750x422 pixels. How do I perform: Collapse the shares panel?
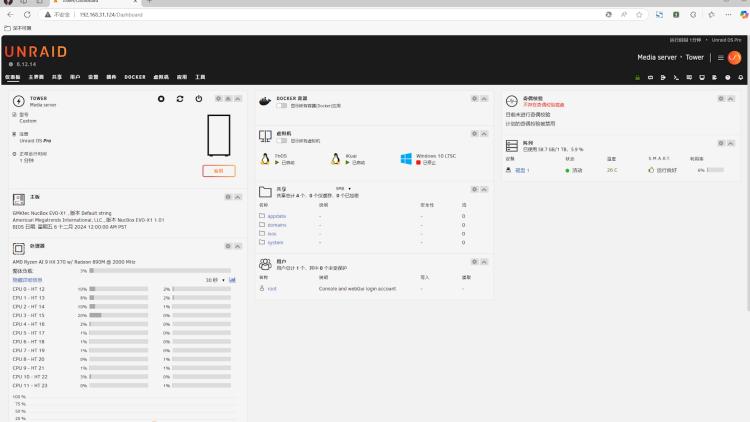[484, 189]
